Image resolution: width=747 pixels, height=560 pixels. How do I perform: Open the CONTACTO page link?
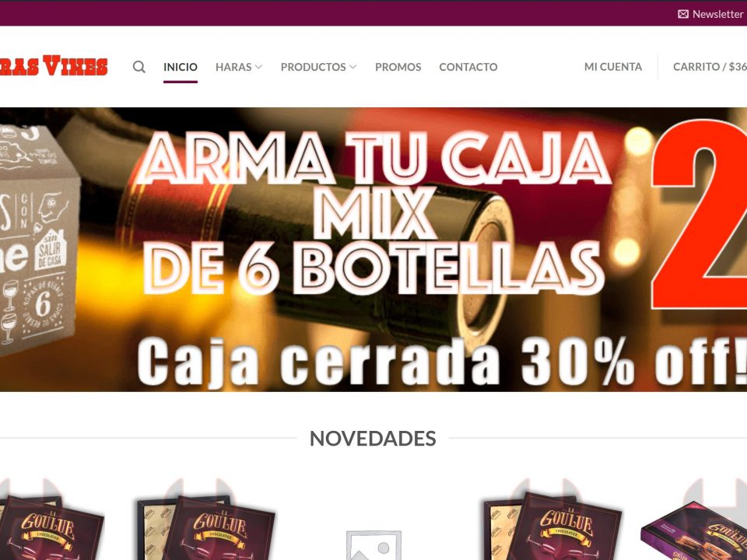click(468, 67)
